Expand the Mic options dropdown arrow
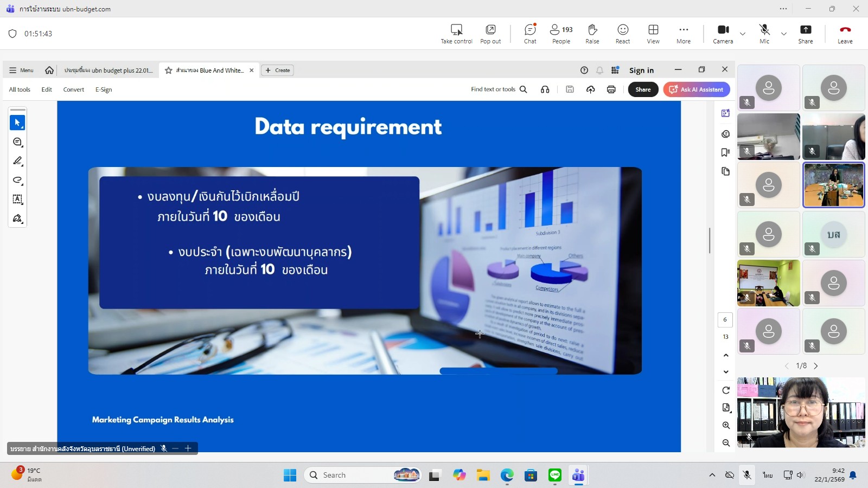 coord(784,34)
